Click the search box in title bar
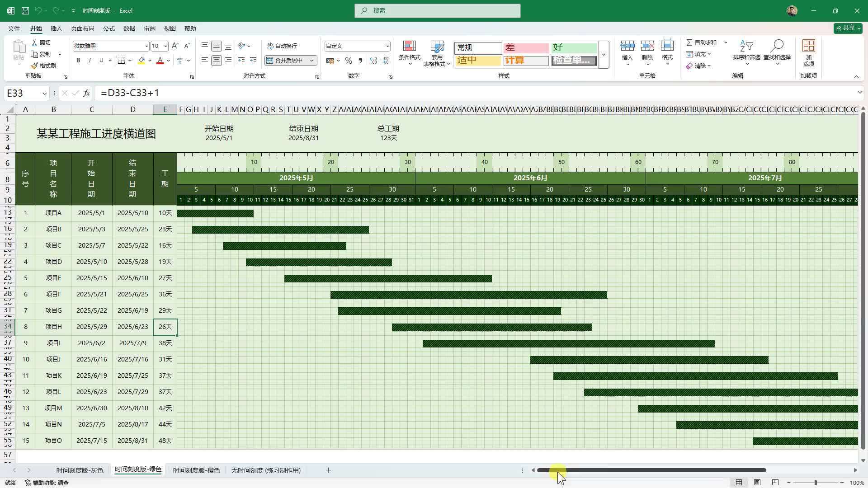This screenshot has width=868, height=488. click(437, 10)
